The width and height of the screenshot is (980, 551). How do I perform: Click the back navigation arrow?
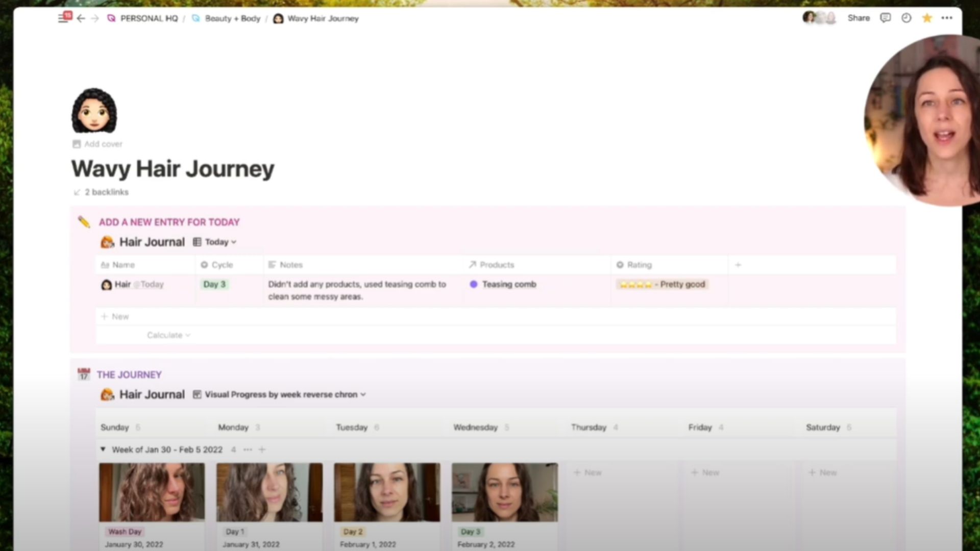[x=81, y=18]
